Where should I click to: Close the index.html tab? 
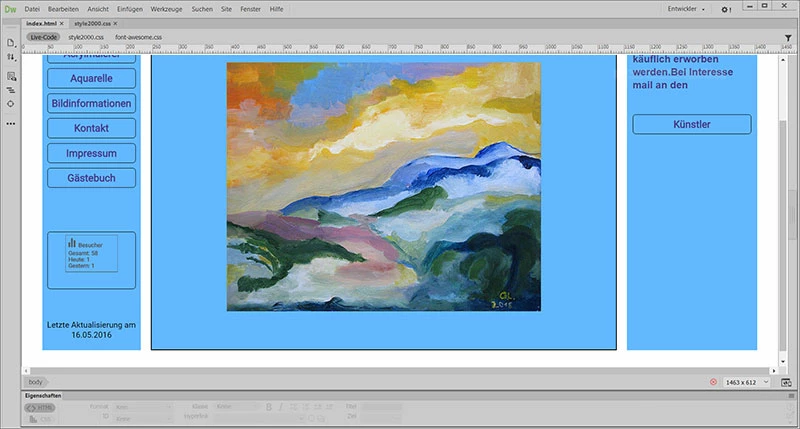[x=62, y=23]
